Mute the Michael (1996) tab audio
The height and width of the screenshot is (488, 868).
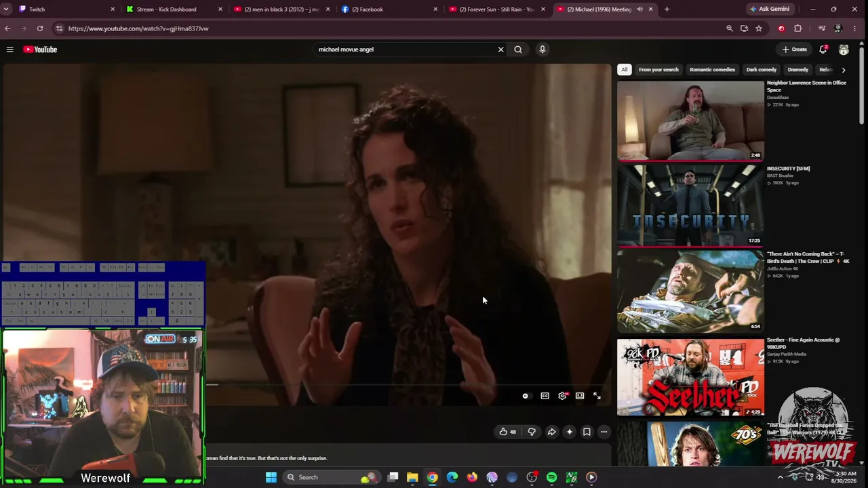pos(639,9)
